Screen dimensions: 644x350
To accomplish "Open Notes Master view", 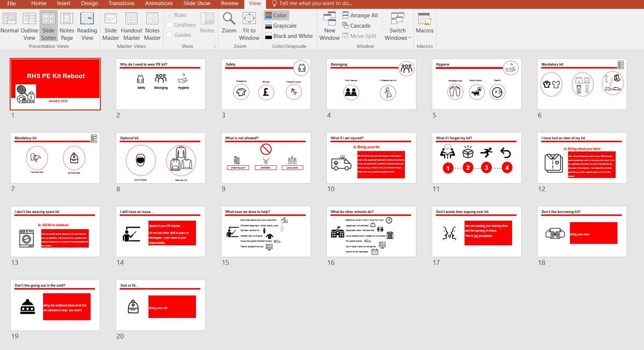I will point(152,26).
